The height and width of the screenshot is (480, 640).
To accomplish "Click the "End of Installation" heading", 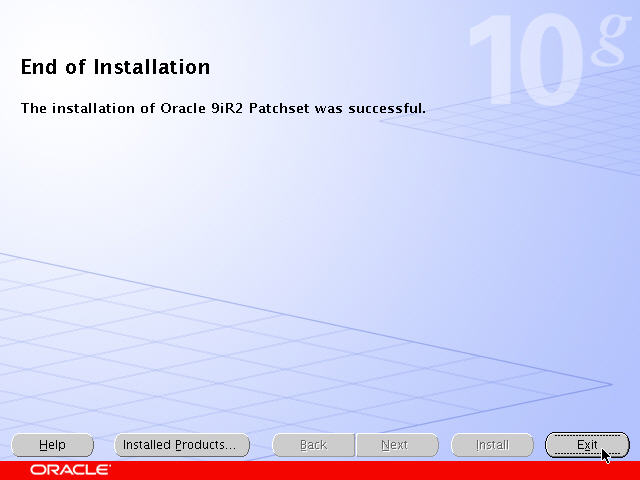I will (x=116, y=67).
